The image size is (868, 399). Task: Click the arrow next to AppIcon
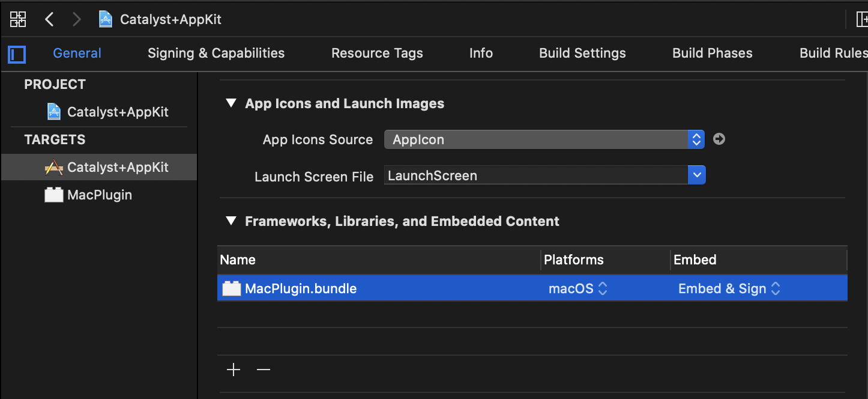[x=719, y=139]
